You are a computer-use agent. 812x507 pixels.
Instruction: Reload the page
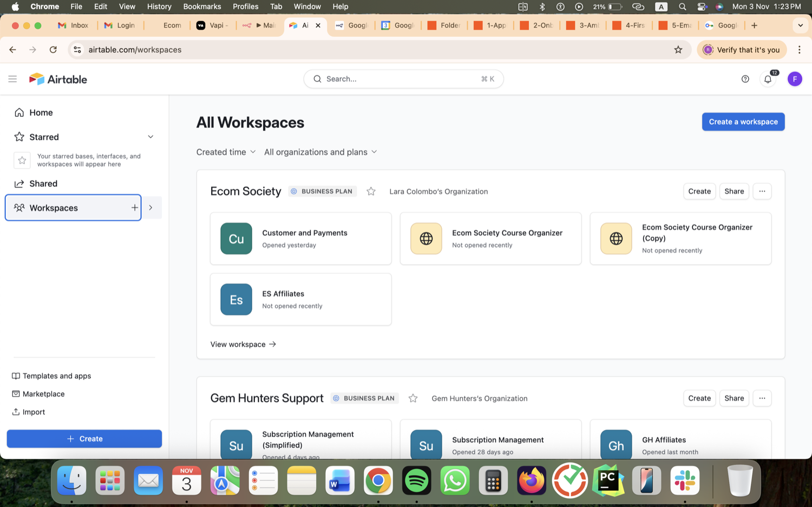point(53,50)
